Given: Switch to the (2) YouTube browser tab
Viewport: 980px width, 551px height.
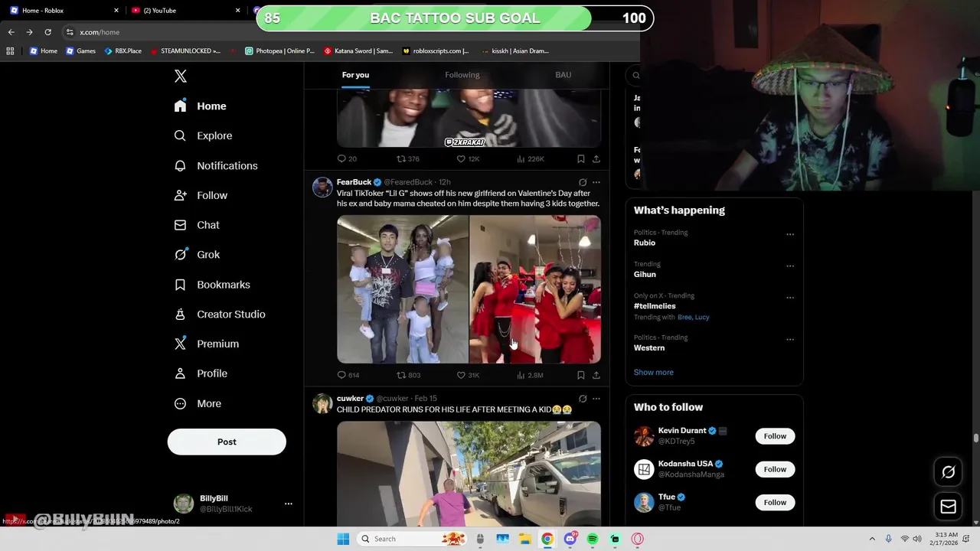Looking at the screenshot, I should 186,11.
